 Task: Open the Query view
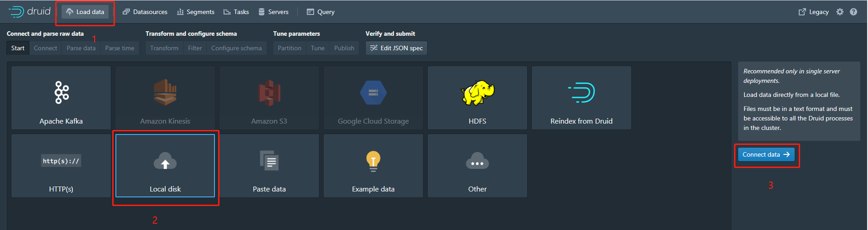coord(320,12)
